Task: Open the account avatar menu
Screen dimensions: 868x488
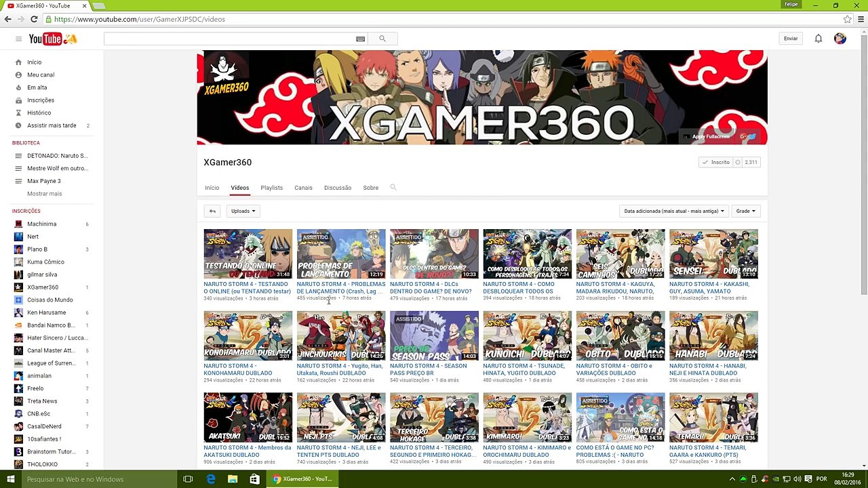Action: [840, 39]
